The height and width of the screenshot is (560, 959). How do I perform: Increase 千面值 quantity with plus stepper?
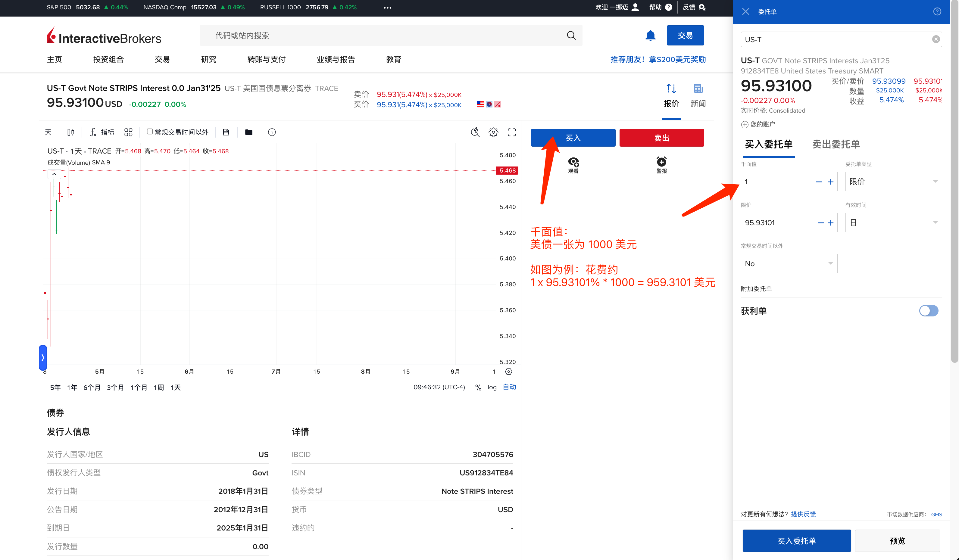(830, 182)
